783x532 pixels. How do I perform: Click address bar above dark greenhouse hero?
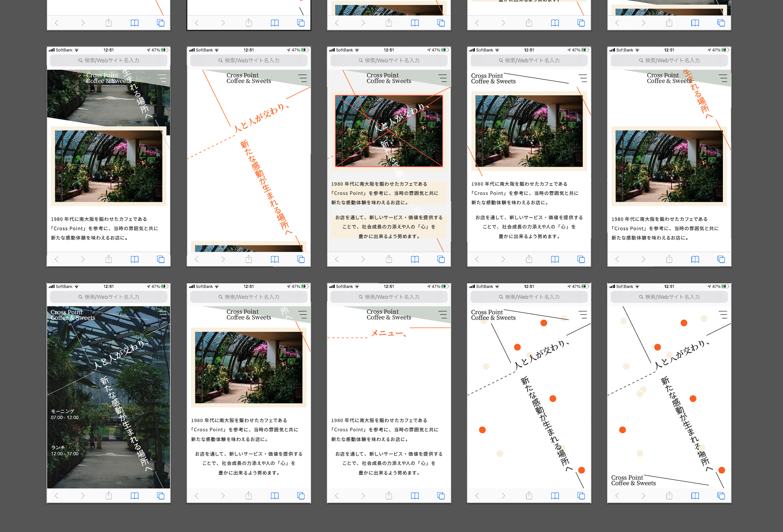[x=109, y=297]
